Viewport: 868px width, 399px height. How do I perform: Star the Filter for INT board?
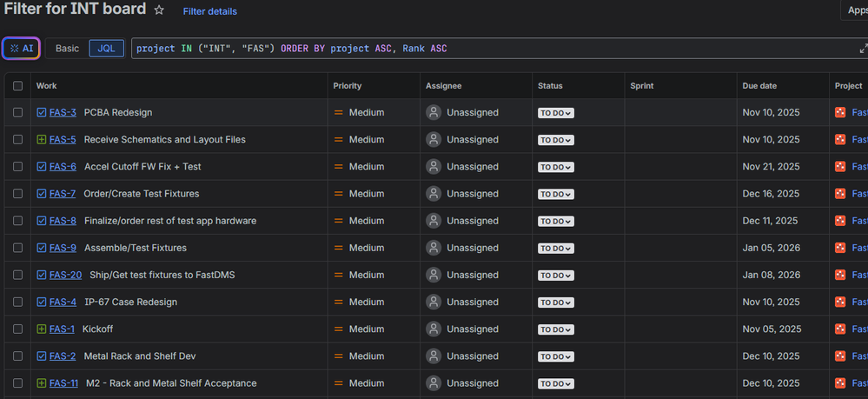coord(159,10)
